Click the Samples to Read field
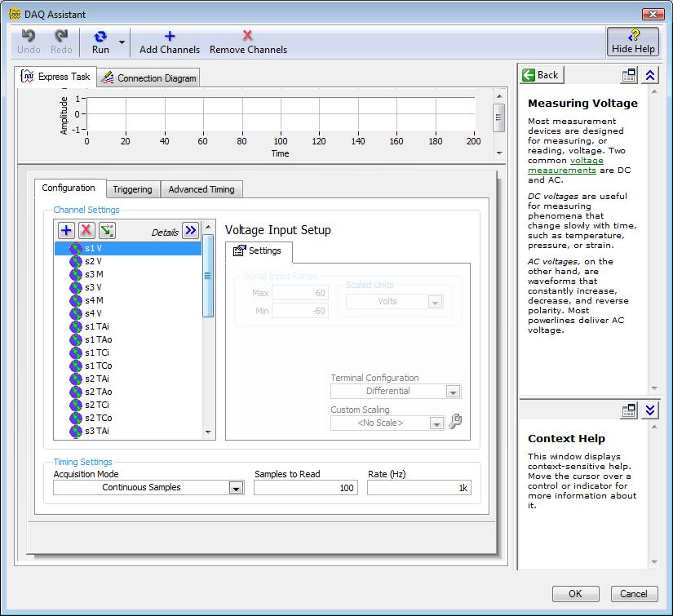 click(306, 488)
